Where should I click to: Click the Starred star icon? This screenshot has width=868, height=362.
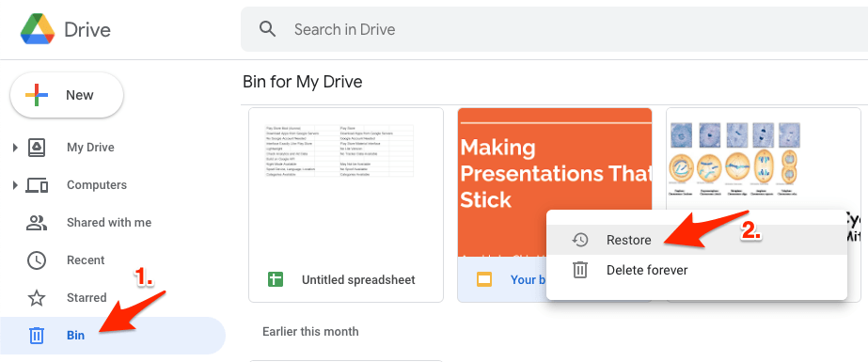[37, 298]
